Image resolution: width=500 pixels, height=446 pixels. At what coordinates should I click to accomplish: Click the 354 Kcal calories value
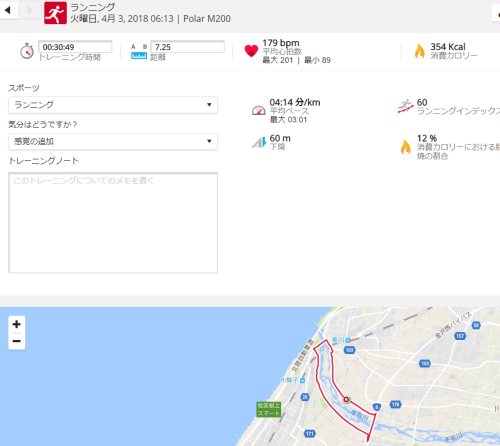pyautogui.click(x=448, y=47)
